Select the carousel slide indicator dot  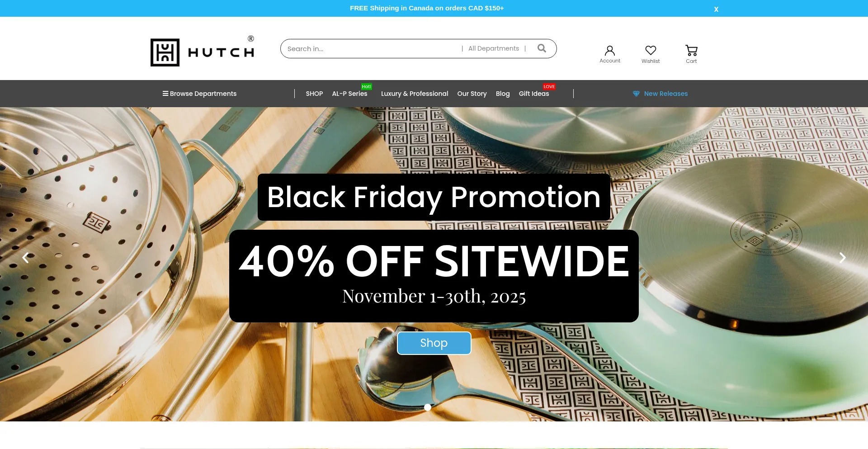tap(428, 407)
